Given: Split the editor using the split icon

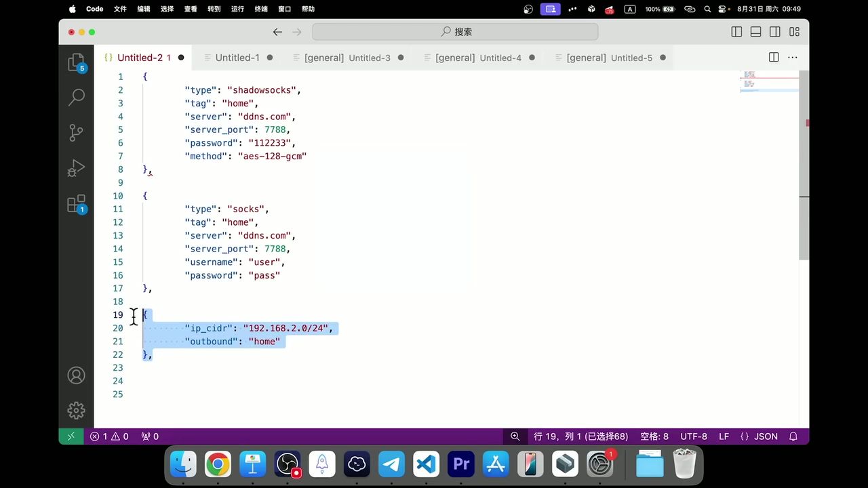Looking at the screenshot, I should pos(774,58).
